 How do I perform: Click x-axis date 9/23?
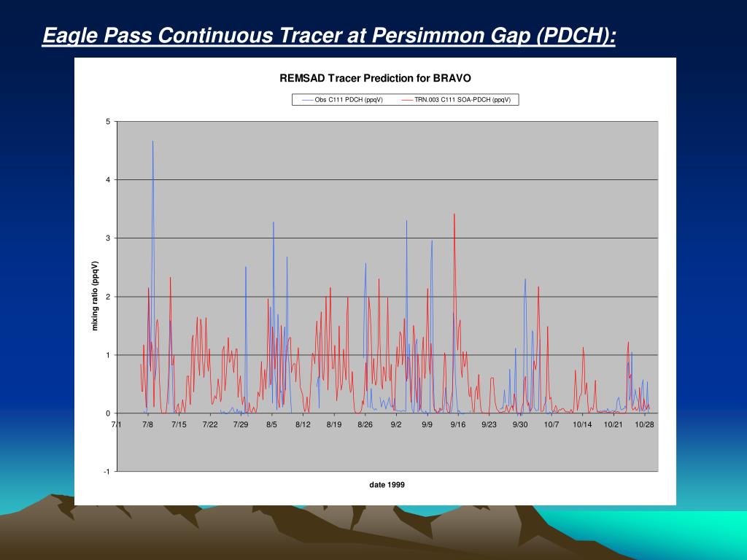click(489, 424)
